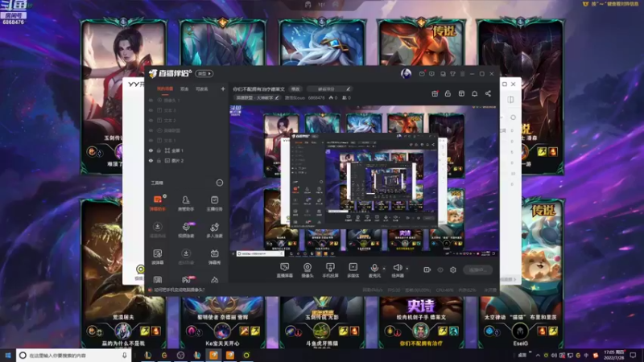This screenshot has height=362, width=644.
Task: Select the 全屏 1 source row
Action: (x=187, y=150)
